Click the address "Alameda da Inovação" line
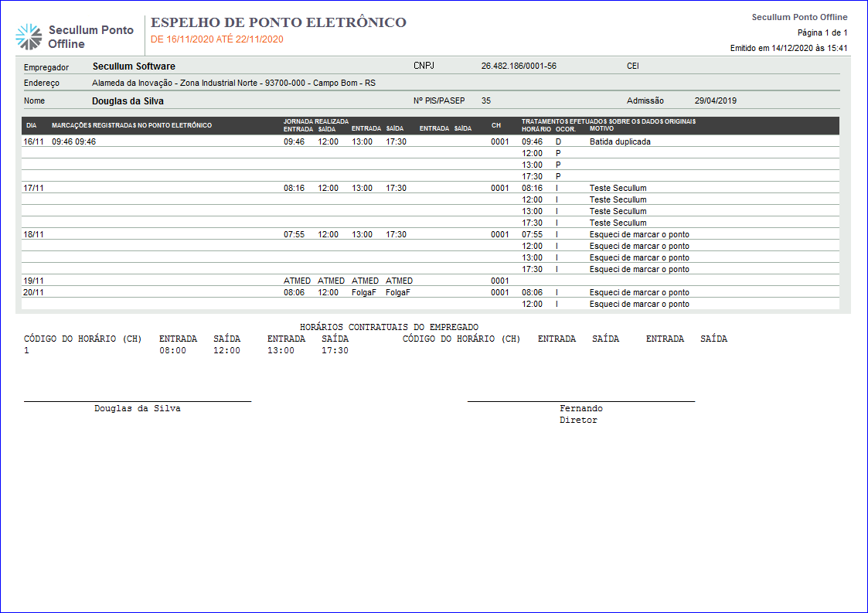Image resolution: width=868 pixels, height=613 pixels. coord(233,83)
